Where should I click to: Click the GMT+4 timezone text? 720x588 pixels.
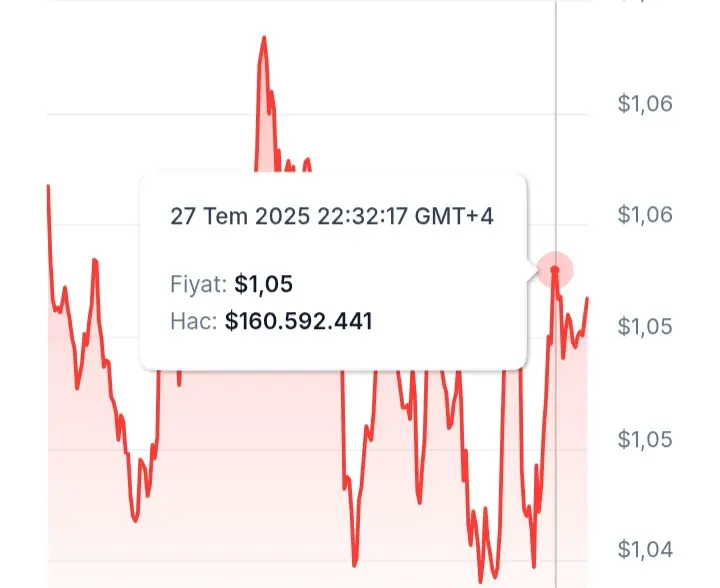(454, 216)
